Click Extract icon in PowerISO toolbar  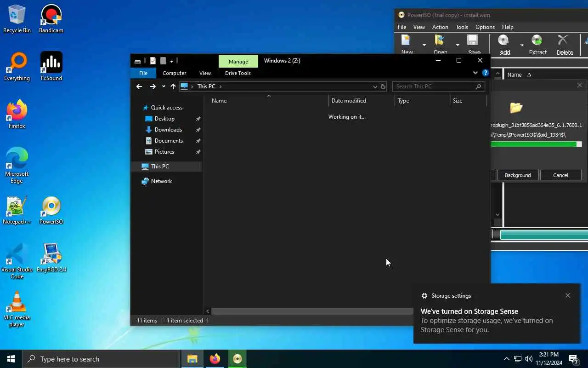click(537, 45)
